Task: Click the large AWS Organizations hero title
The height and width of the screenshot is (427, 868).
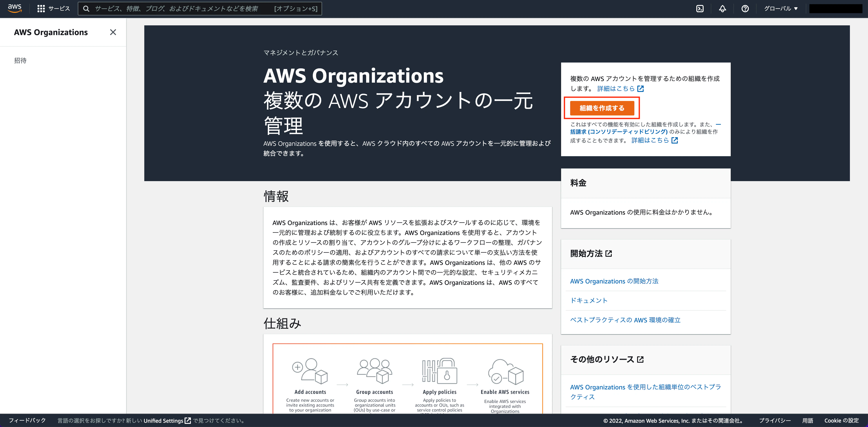Action: (353, 76)
